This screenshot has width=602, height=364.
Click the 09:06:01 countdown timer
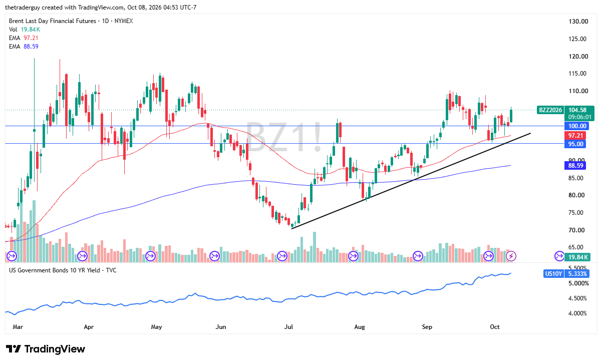coord(579,117)
